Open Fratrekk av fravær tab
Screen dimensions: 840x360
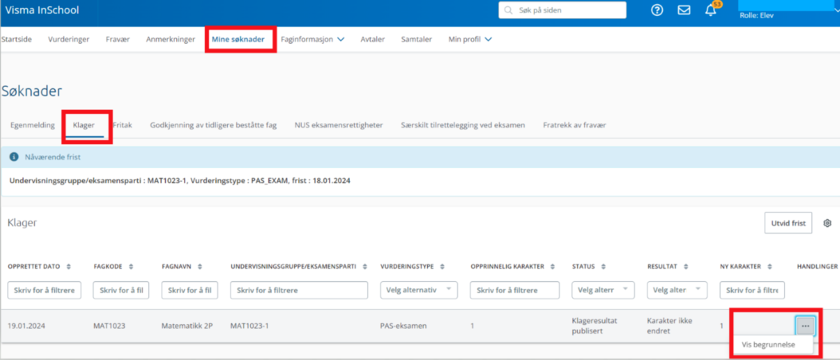pyautogui.click(x=574, y=125)
